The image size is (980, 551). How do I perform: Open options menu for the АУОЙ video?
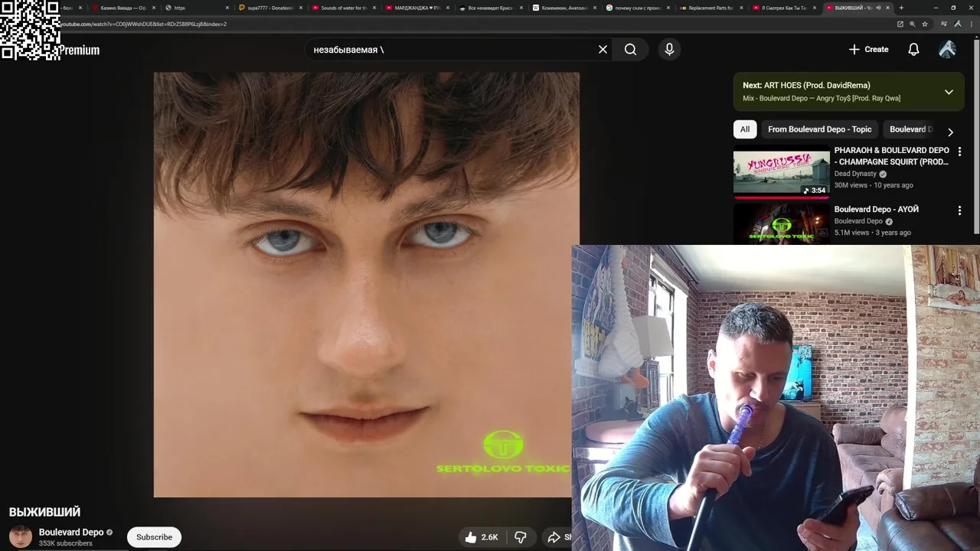(x=959, y=210)
